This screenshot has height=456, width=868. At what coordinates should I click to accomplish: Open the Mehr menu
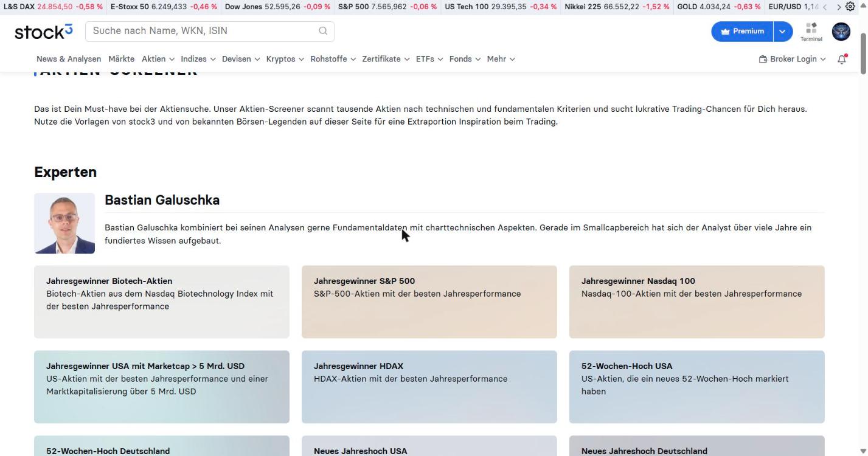tap(501, 59)
